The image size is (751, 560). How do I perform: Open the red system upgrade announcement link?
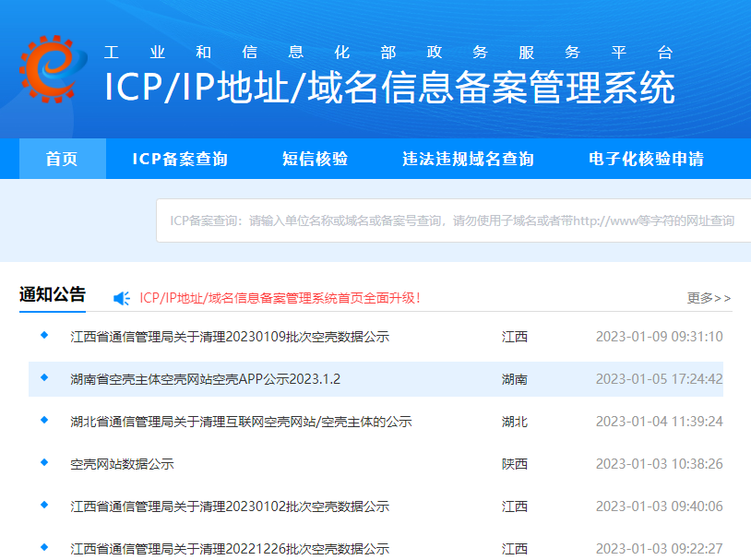(x=280, y=298)
